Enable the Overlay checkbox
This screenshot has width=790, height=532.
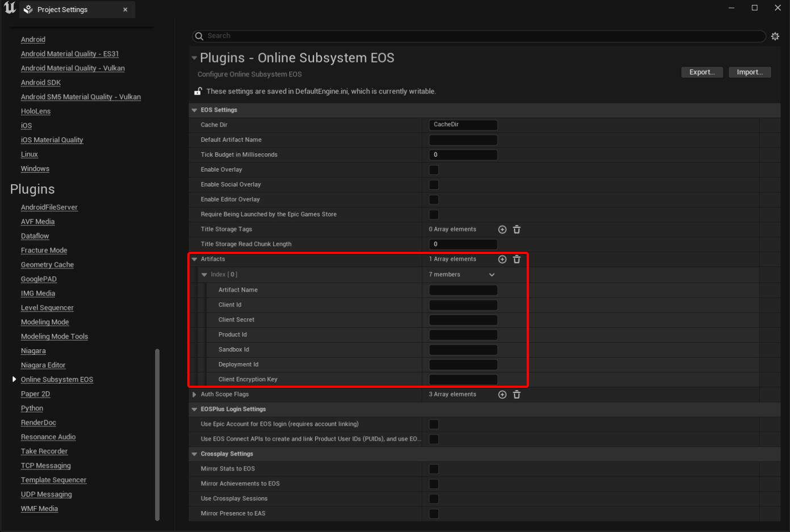click(434, 169)
